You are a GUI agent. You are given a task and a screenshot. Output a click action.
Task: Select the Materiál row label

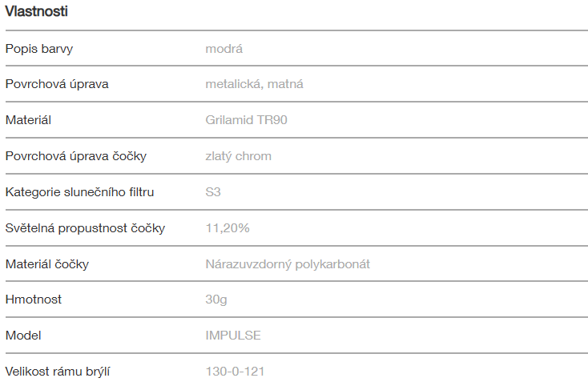pos(29,120)
